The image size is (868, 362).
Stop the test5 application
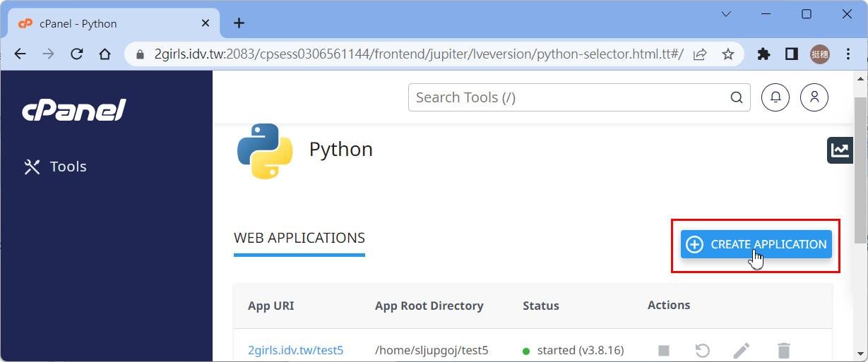[x=663, y=350]
